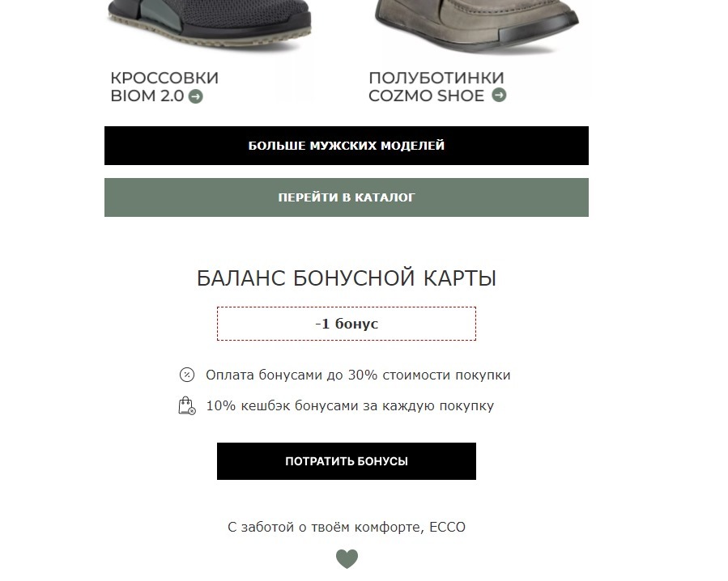
Task: Click the С заботой о твоём комфорте line
Action: [x=347, y=527]
